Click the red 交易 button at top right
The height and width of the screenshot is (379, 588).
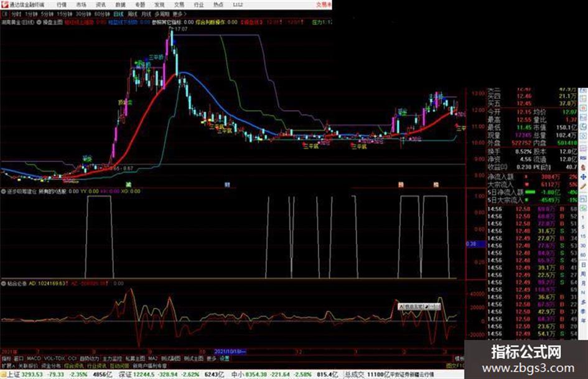[x=324, y=4]
